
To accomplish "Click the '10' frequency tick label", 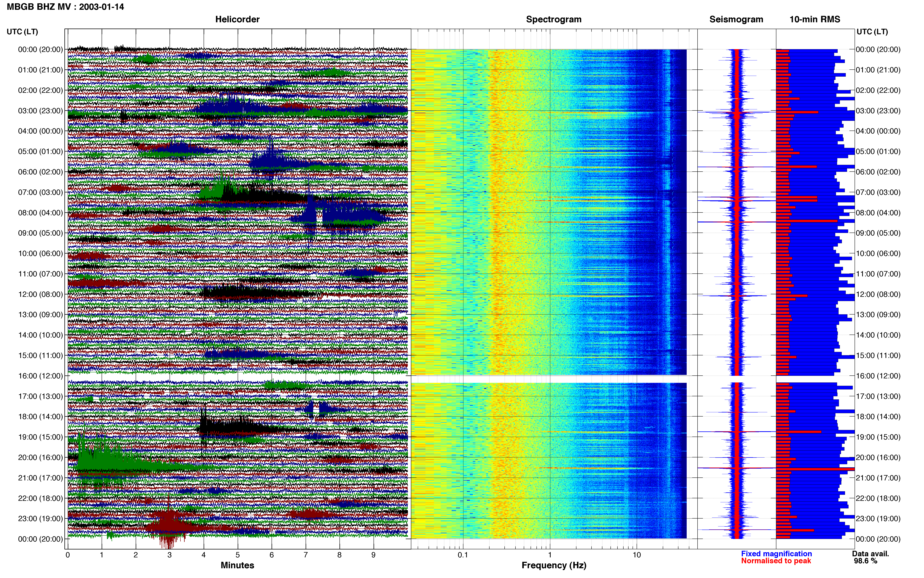I will [637, 555].
